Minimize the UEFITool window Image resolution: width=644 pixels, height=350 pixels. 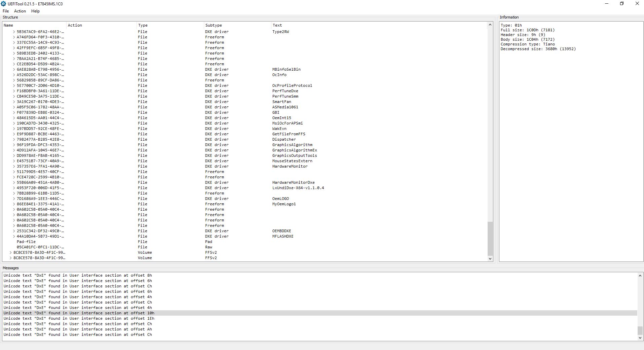coord(607,4)
